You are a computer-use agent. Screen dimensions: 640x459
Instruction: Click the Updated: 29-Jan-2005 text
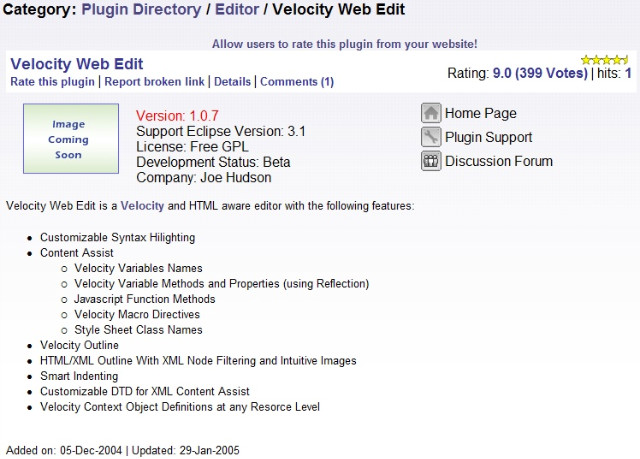185,450
